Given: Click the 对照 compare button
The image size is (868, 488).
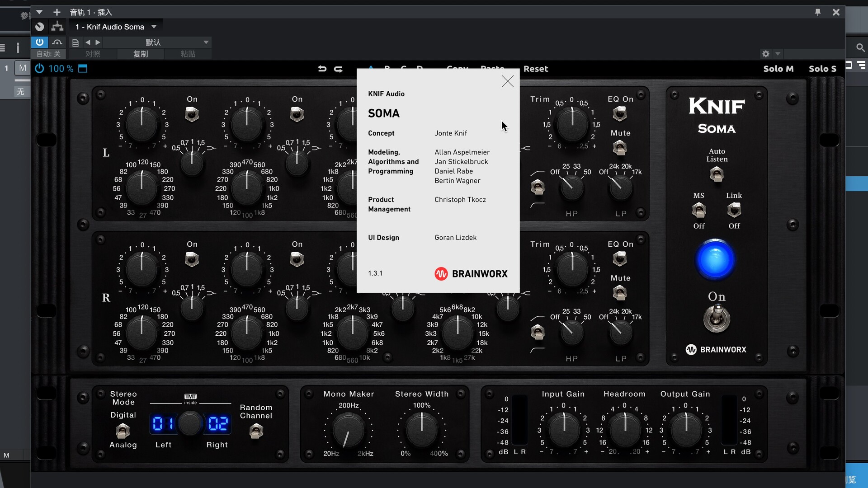Looking at the screenshot, I should 93,54.
